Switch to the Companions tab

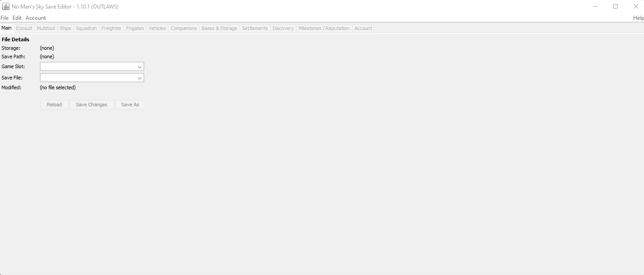point(184,28)
